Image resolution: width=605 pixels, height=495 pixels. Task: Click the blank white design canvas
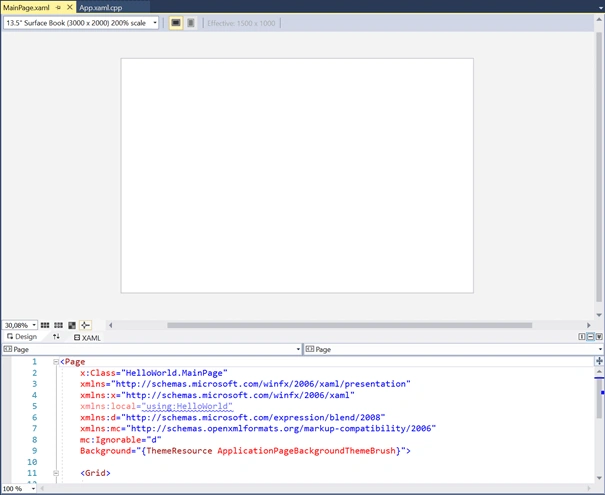tap(297, 176)
